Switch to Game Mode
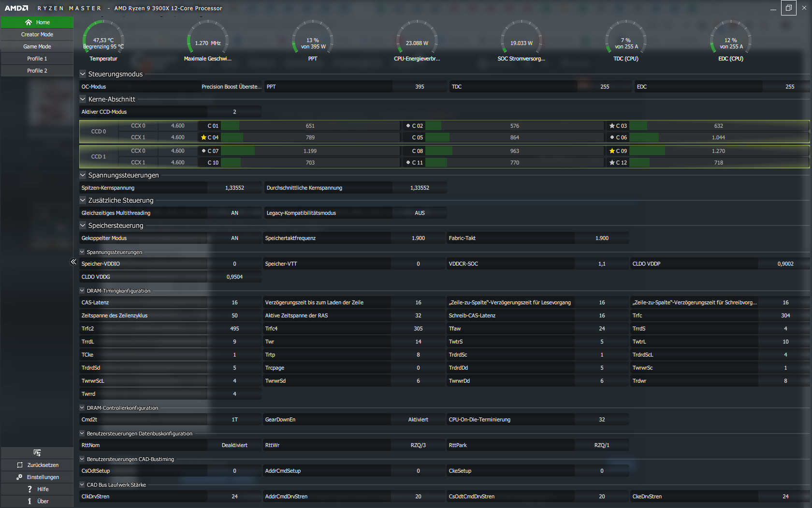This screenshot has height=508, width=812. click(x=37, y=46)
